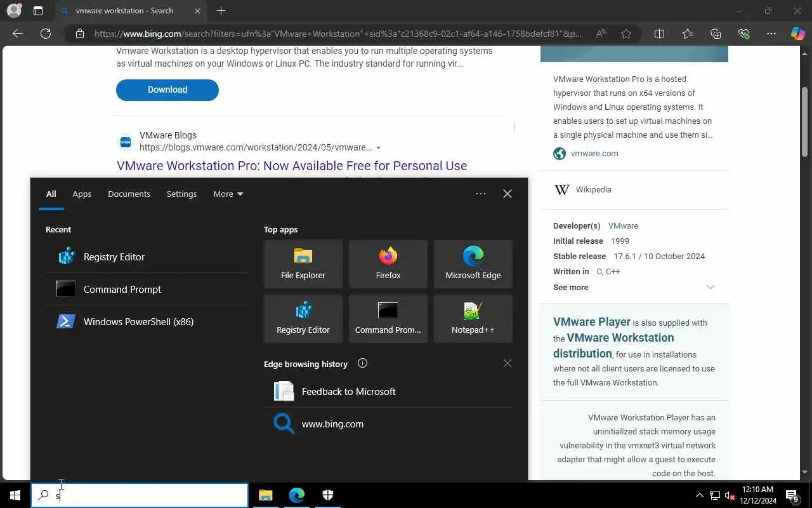Screen dimensions: 812x508
Task: Open the notification center icon
Action: point(792,495)
